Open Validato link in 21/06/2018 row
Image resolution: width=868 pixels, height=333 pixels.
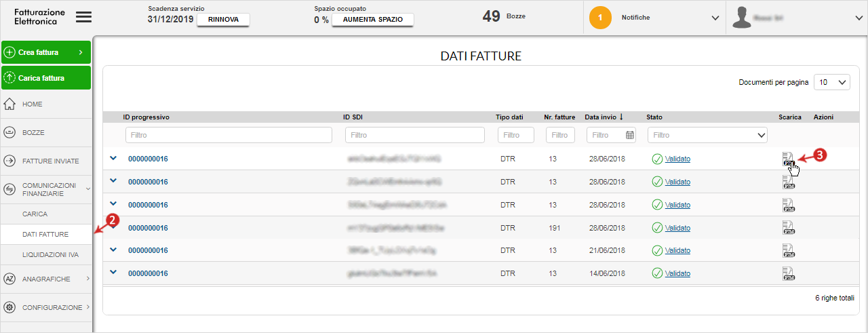tap(677, 251)
